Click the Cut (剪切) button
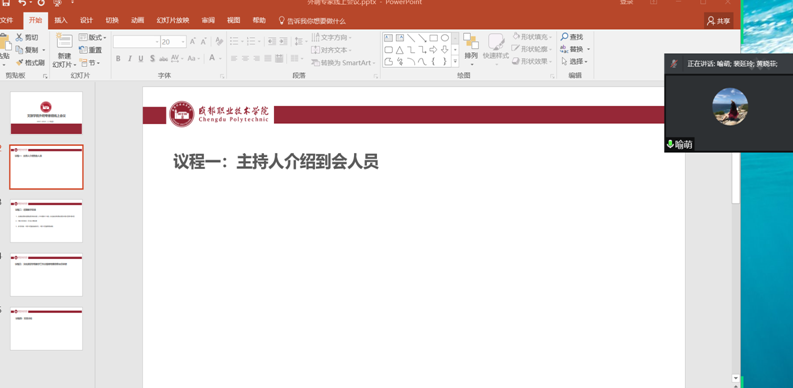This screenshot has height=388, width=793. coord(26,37)
